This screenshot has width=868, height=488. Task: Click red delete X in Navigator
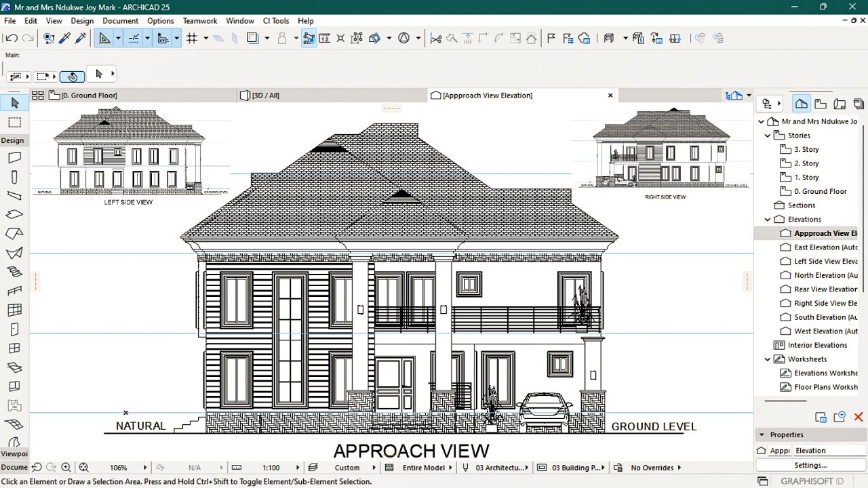coord(859,417)
